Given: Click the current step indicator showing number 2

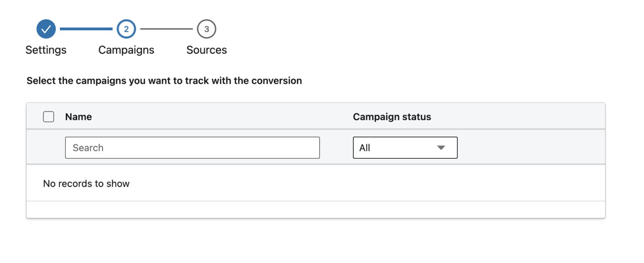Looking at the screenshot, I should pos(126,29).
